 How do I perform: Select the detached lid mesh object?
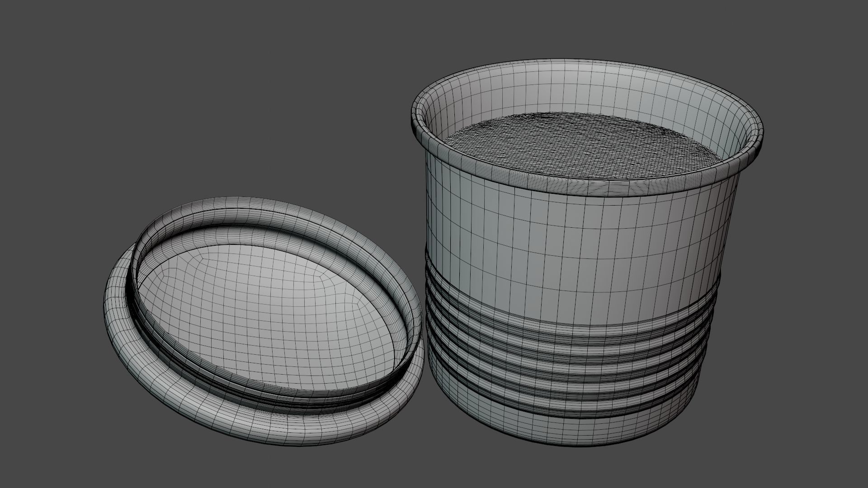[264, 322]
